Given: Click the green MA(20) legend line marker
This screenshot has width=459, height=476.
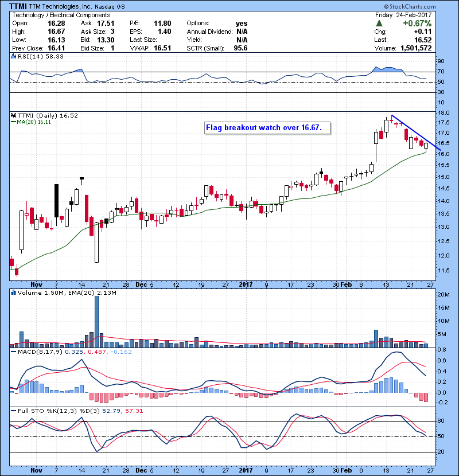Looking at the screenshot, I should coord(13,122).
